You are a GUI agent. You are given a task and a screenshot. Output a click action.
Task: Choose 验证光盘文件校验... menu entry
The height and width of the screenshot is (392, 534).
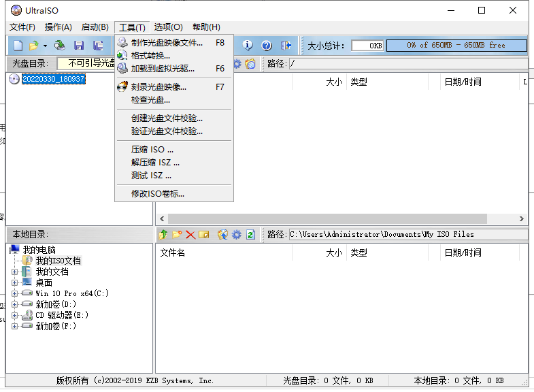[174, 131]
